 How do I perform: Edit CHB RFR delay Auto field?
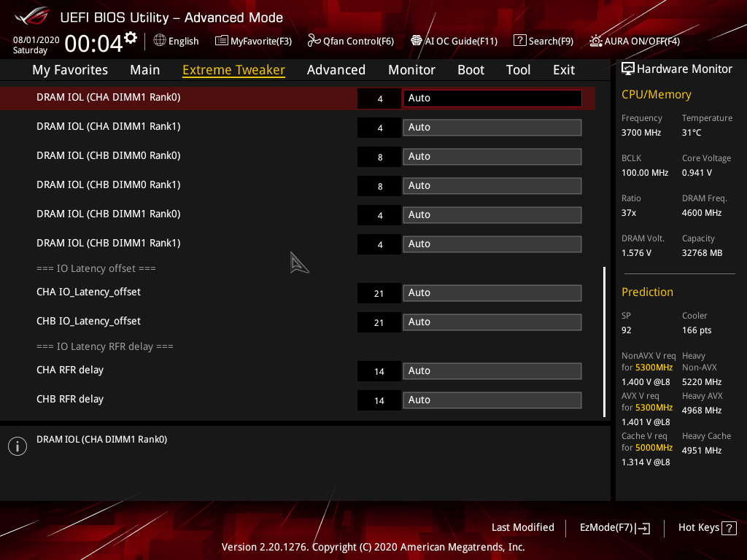pos(492,400)
